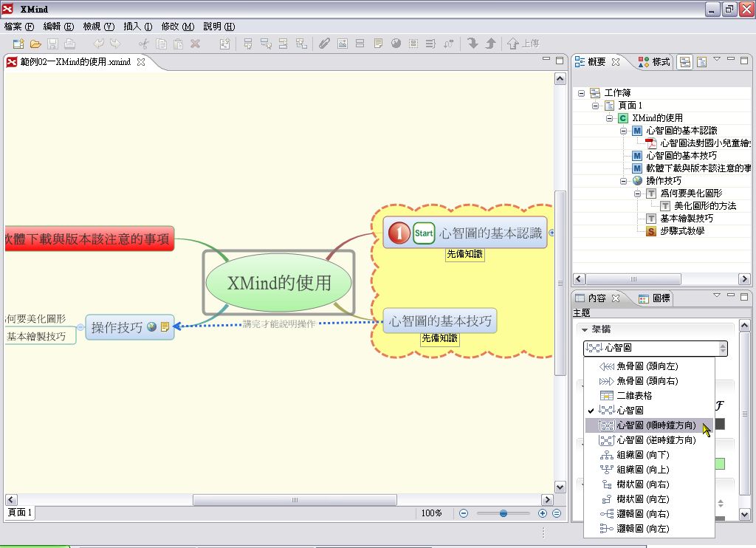Click the 上傳 upload button
Viewport: 756px width, 548px height.
[x=523, y=44]
